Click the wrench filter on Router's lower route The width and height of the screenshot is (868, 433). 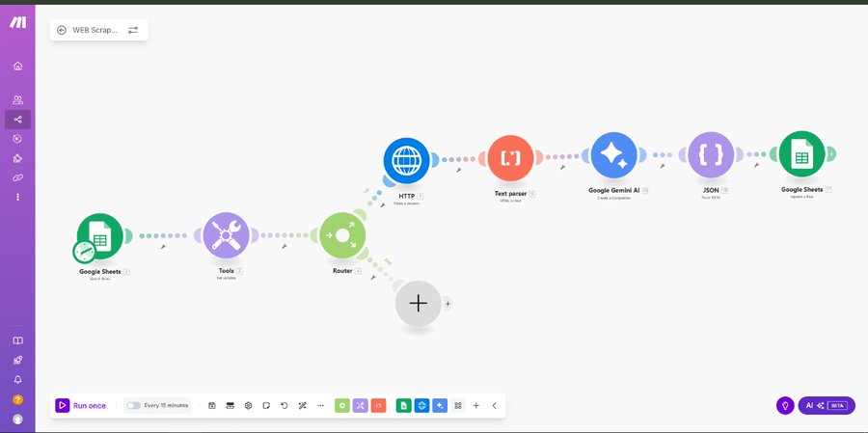pos(373,277)
